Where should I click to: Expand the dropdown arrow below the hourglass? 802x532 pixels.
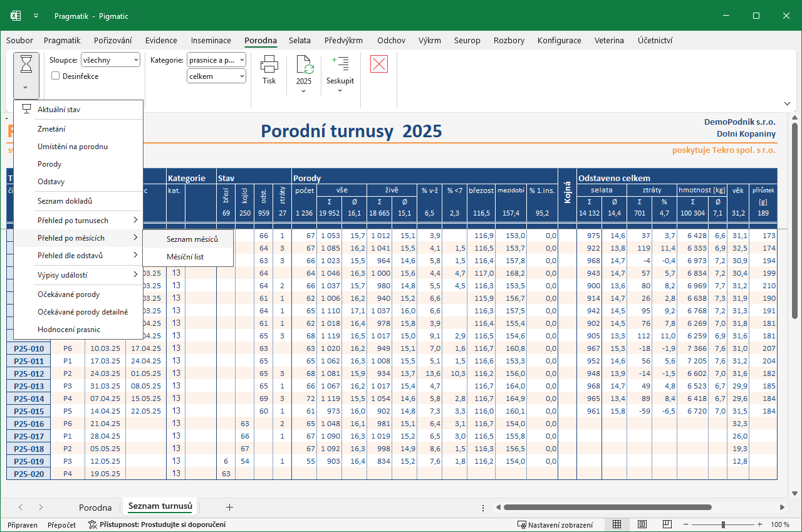click(x=26, y=88)
